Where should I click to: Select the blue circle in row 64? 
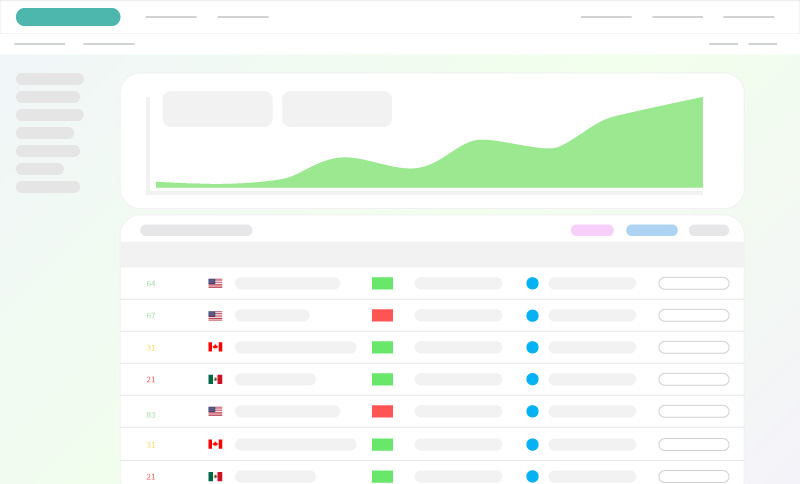[532, 283]
